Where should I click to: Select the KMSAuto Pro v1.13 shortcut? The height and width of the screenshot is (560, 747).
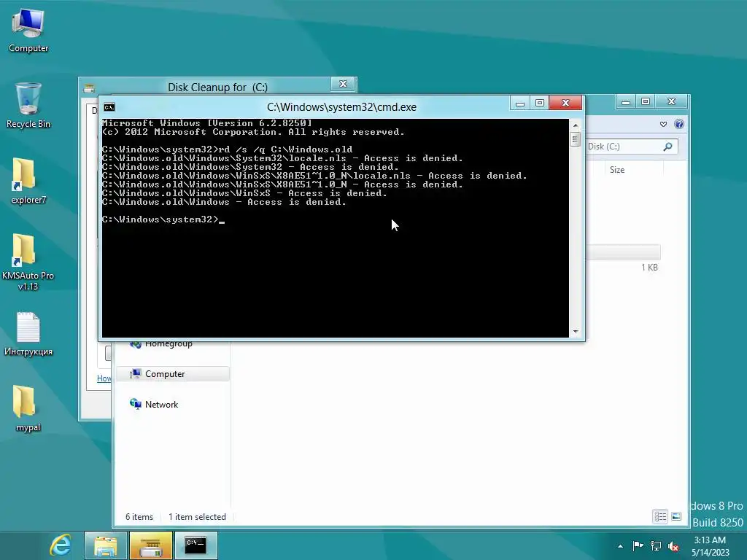(x=28, y=262)
